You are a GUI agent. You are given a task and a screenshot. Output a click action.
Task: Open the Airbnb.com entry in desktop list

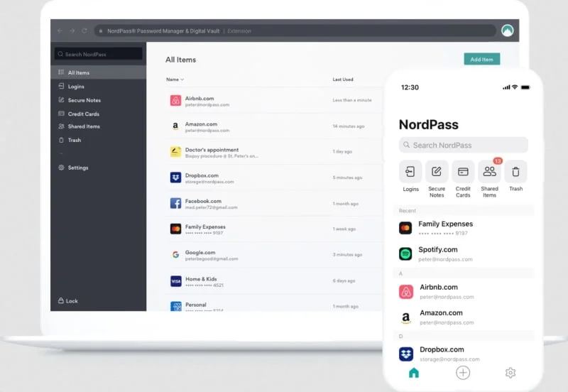[x=275, y=100]
